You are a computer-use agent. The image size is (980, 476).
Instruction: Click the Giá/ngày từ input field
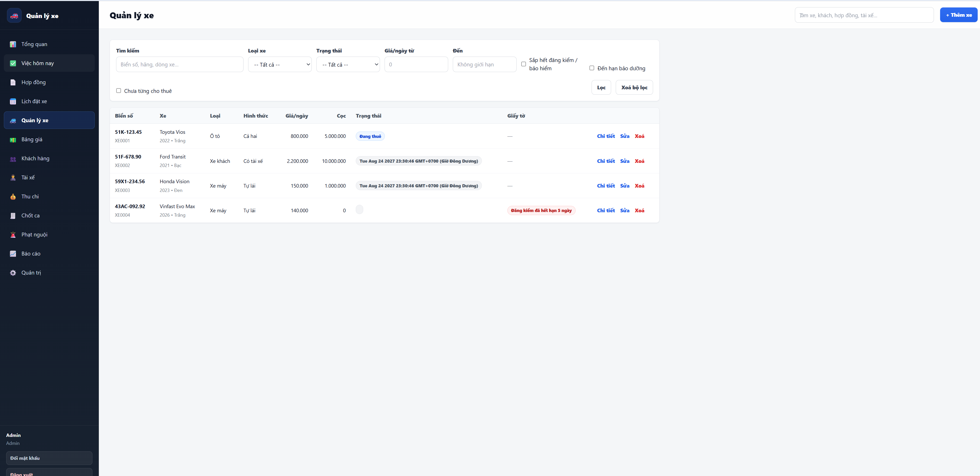tap(416, 64)
